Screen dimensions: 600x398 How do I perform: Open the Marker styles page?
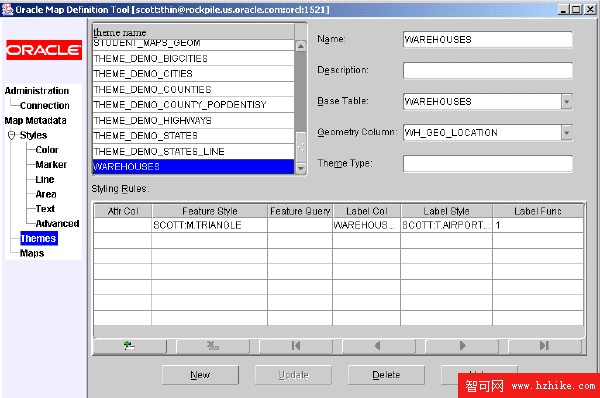point(51,165)
